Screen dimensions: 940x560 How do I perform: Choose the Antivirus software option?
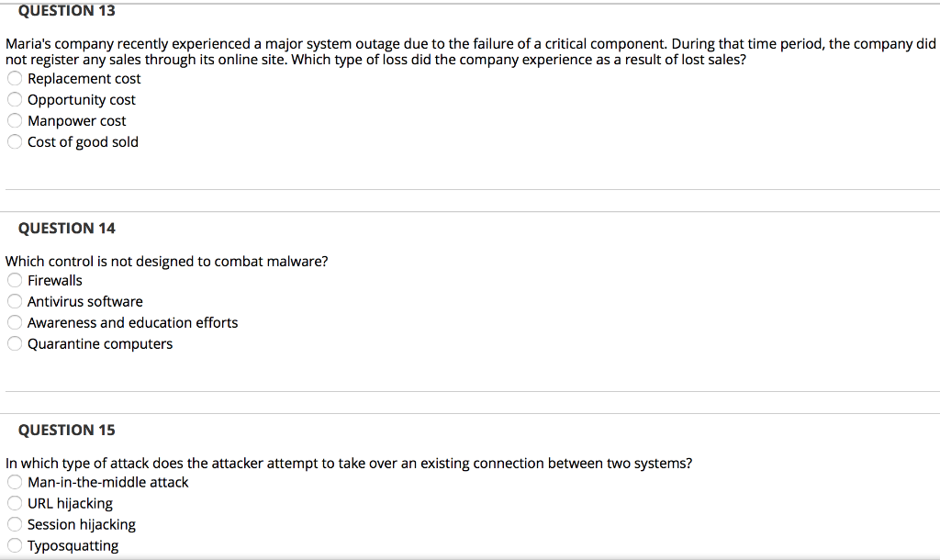[15, 301]
